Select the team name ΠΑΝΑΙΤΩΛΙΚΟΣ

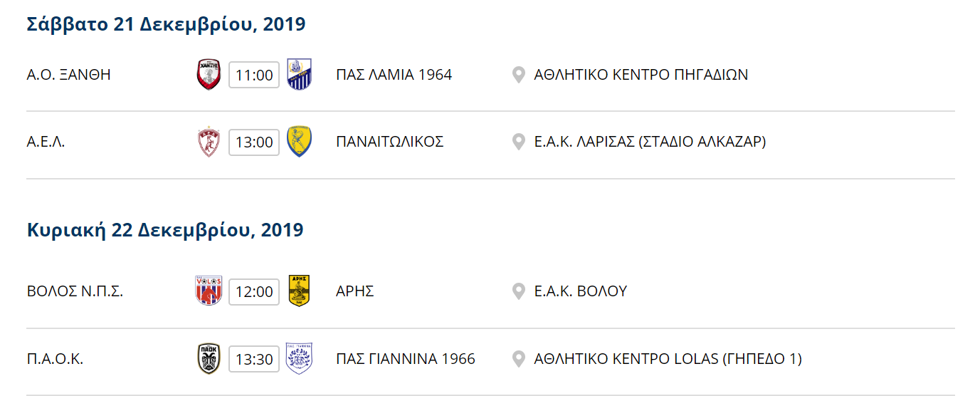tap(389, 142)
